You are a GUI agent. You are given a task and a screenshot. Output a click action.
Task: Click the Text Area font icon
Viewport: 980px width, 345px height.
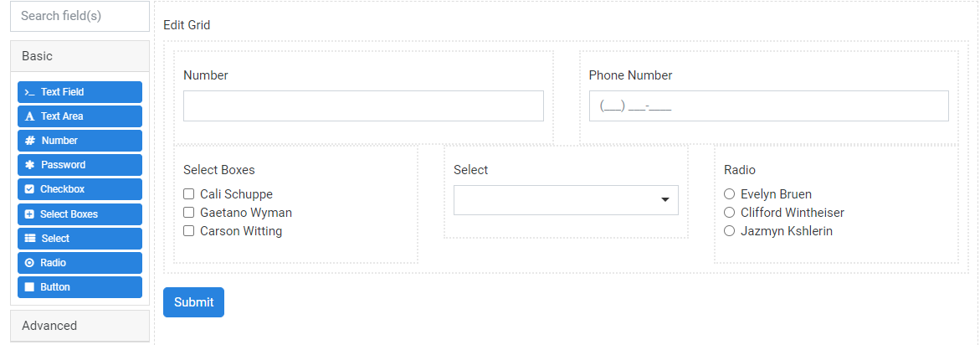coord(29,117)
